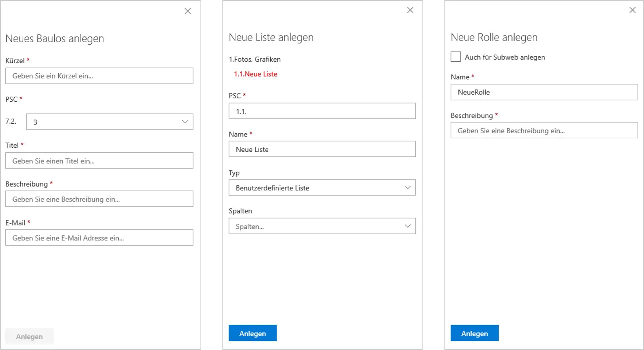This screenshot has width=644, height=350.
Task: Select the red "1.1.Neue Liste" link
Action: click(x=255, y=74)
